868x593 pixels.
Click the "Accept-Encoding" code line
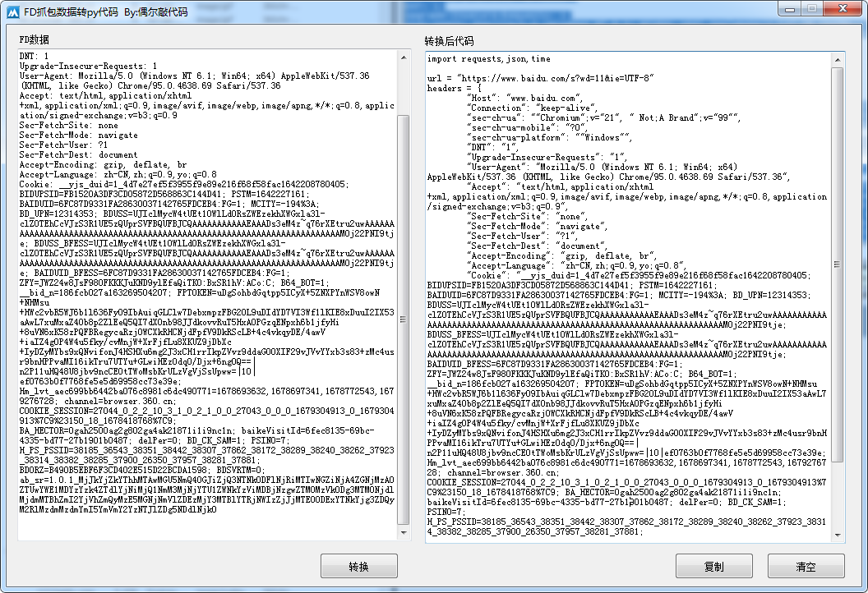[x=561, y=255]
